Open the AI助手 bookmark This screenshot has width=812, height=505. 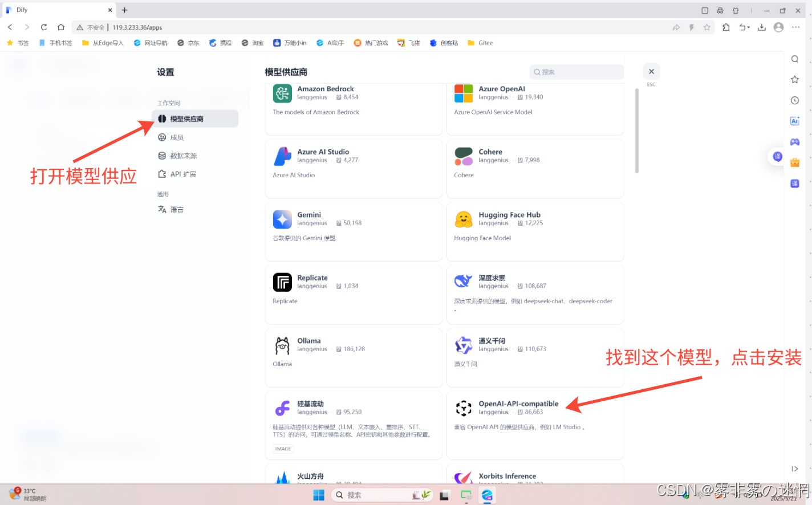(330, 43)
